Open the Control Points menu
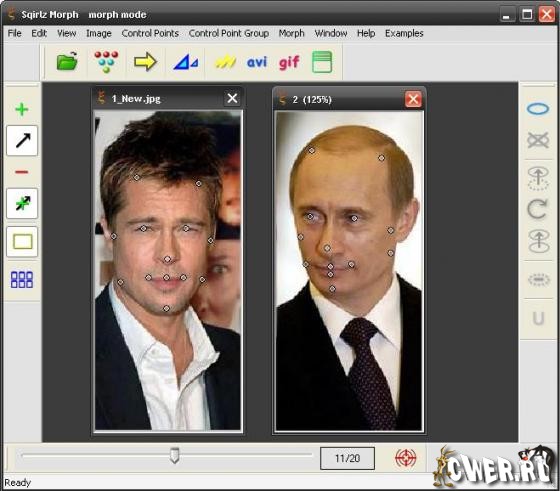This screenshot has width=560, height=491. point(150,33)
